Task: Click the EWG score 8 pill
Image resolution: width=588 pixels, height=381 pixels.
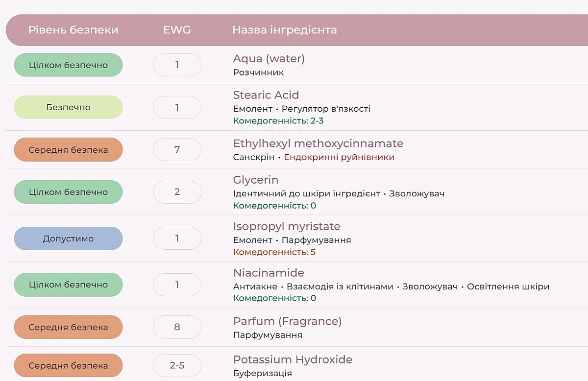Action: (177, 327)
